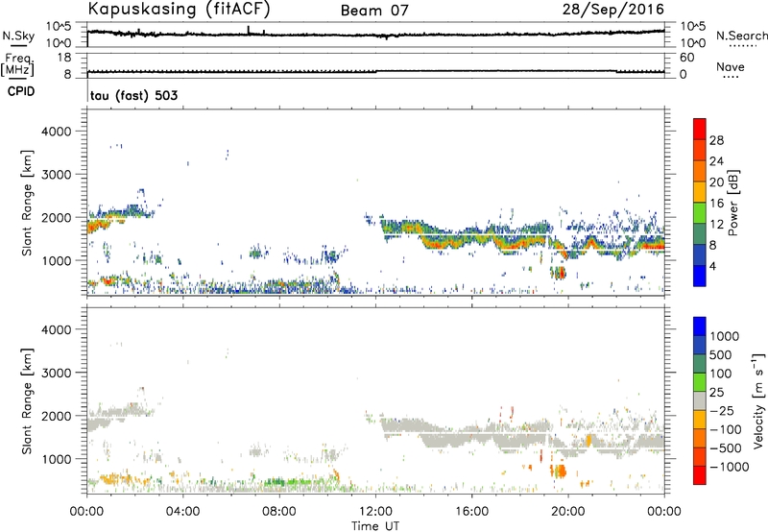This screenshot has width=768, height=532.
Task: Click the 'CPID' label
Action: pyautogui.click(x=21, y=91)
